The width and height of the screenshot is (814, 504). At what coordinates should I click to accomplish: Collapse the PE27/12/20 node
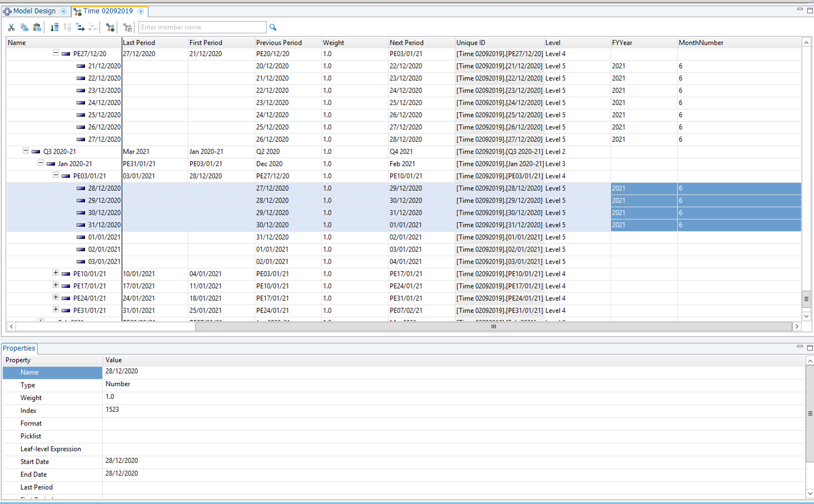(x=56, y=53)
